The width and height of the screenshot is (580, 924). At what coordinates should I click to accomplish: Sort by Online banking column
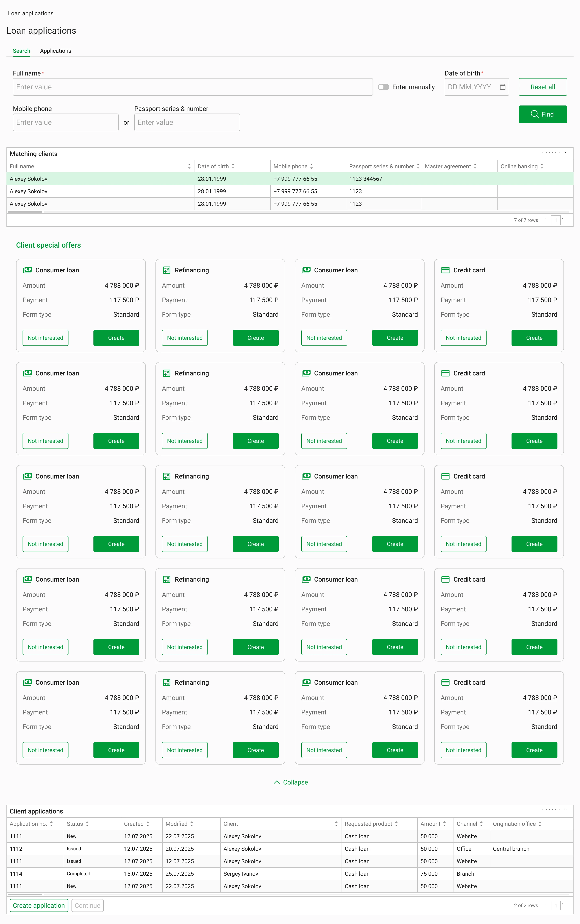tap(542, 166)
